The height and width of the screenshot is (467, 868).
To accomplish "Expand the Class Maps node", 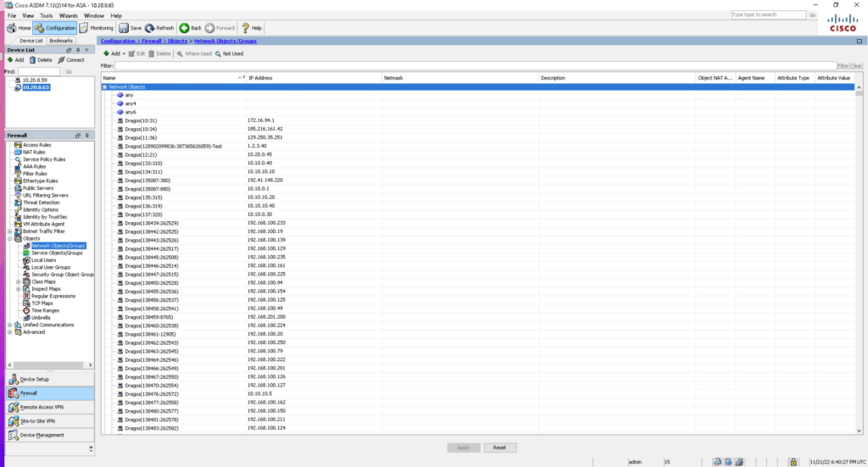I will (x=18, y=281).
